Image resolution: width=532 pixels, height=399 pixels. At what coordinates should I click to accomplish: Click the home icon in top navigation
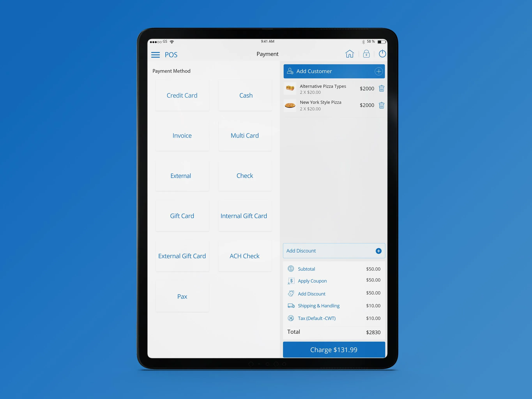pyautogui.click(x=350, y=55)
